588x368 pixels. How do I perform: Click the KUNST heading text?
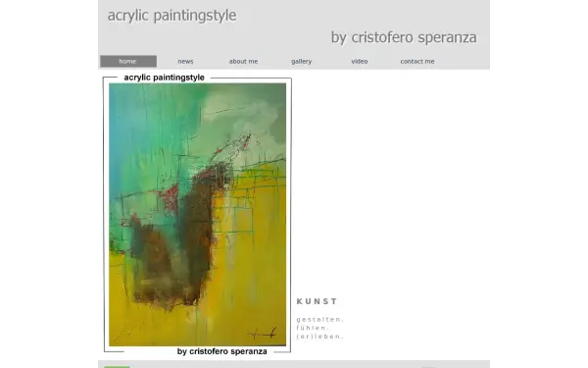tap(317, 301)
